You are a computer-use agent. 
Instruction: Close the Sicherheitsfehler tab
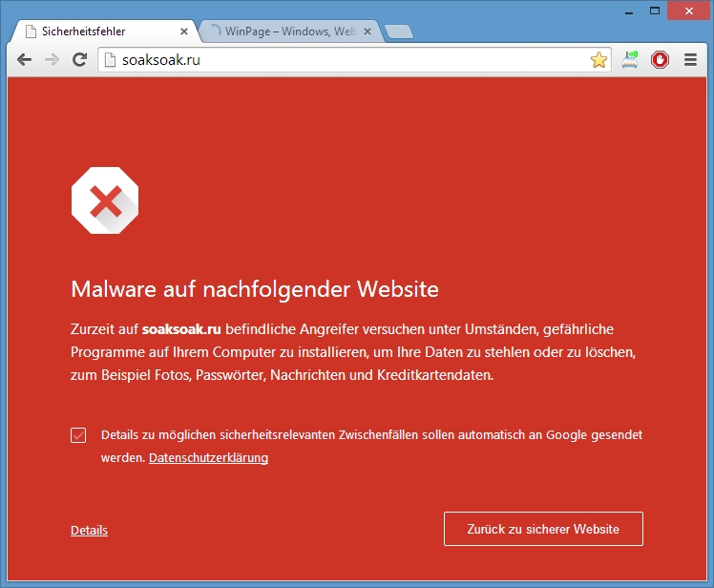pyautogui.click(x=184, y=31)
